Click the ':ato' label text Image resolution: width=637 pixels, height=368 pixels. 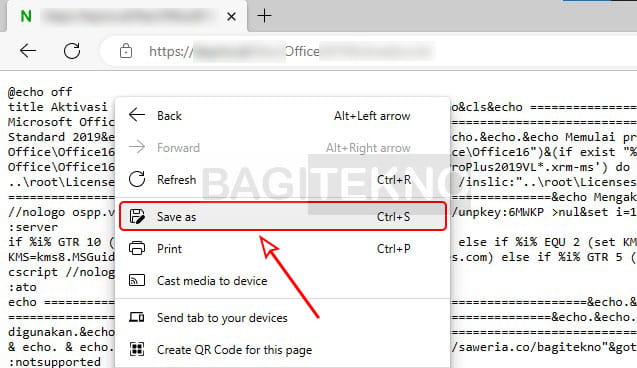point(22,287)
